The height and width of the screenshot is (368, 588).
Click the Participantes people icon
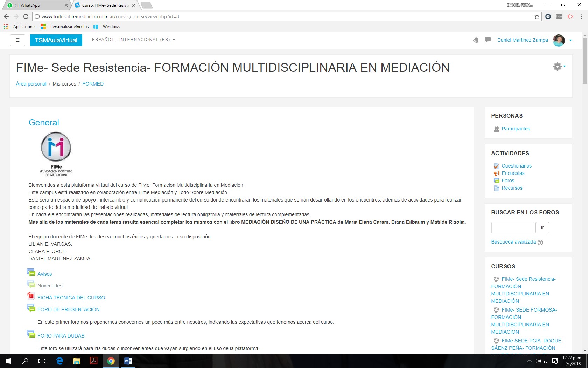point(496,129)
